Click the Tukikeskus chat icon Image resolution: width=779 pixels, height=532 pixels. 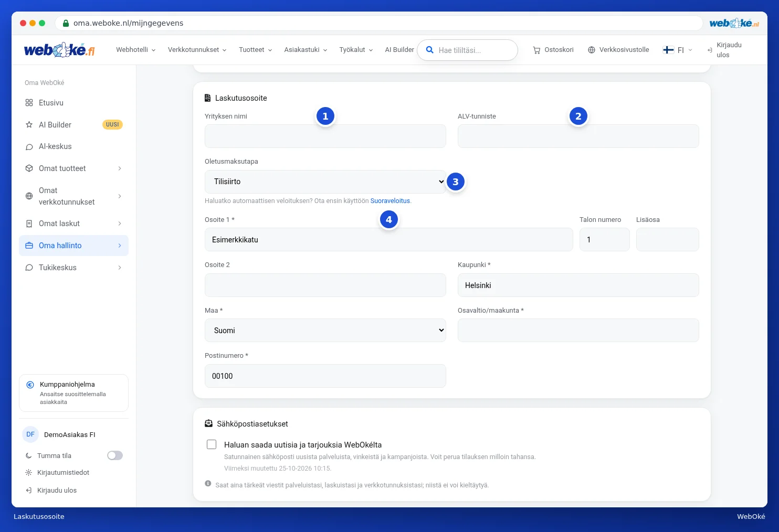click(29, 268)
